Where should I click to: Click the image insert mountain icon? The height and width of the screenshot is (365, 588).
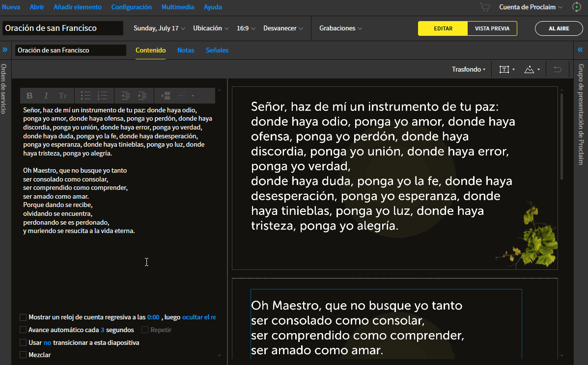click(x=529, y=69)
